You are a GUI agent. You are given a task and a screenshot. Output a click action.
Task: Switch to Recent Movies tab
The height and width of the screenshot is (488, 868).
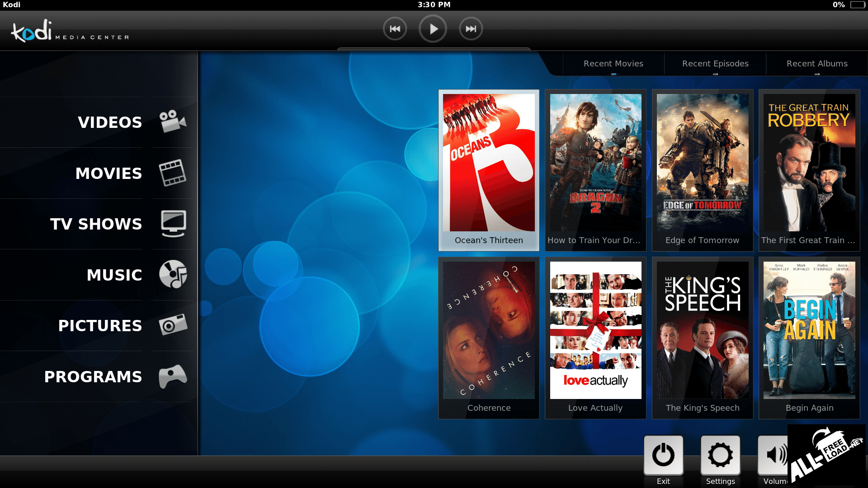tap(613, 64)
